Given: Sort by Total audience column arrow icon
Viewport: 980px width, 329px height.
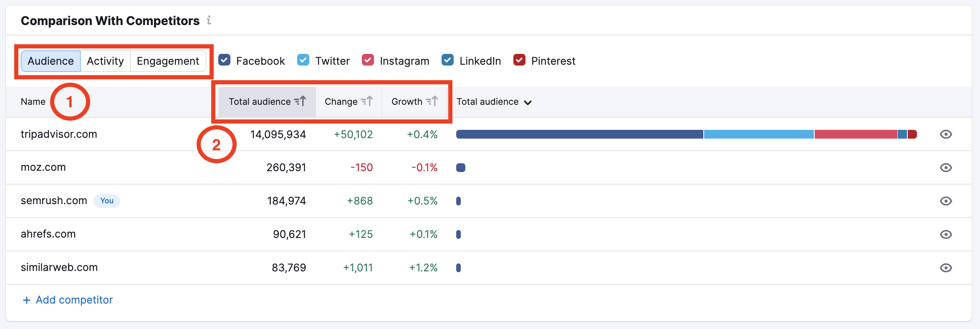Looking at the screenshot, I should (300, 101).
